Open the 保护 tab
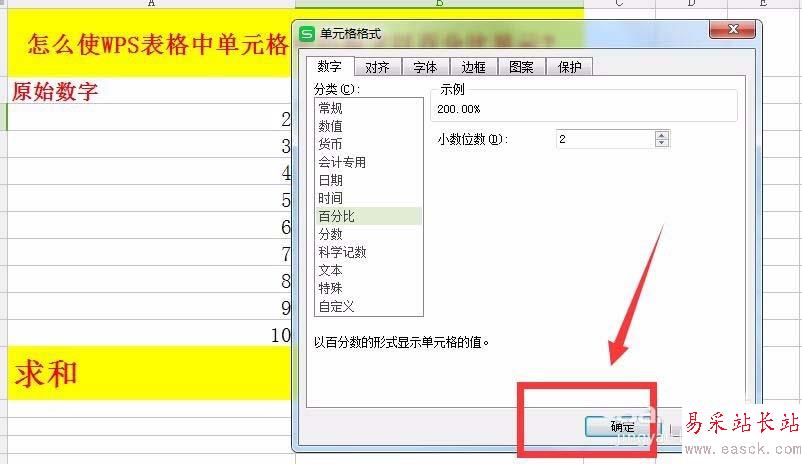Viewport: 802px width, 464px height. pyautogui.click(x=569, y=67)
